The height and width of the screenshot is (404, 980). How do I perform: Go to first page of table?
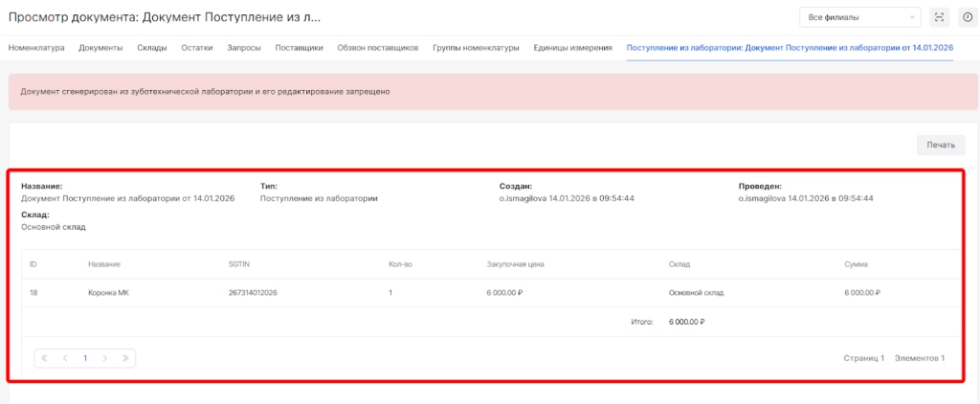click(x=45, y=358)
